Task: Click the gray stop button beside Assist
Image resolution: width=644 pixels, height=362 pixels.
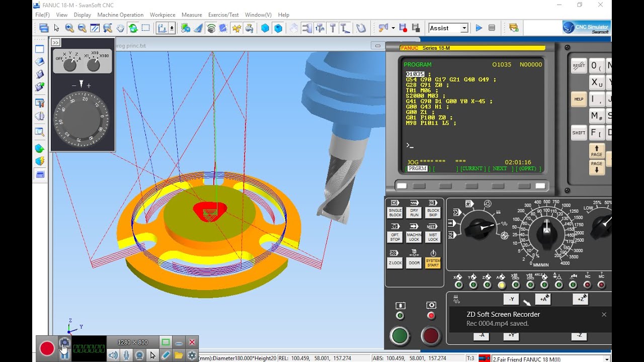Action: coord(492,28)
